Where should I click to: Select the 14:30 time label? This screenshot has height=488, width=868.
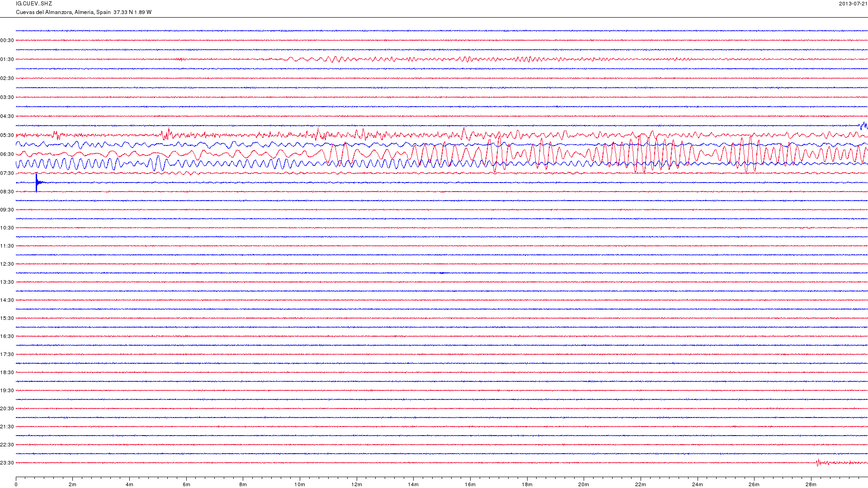[7, 300]
